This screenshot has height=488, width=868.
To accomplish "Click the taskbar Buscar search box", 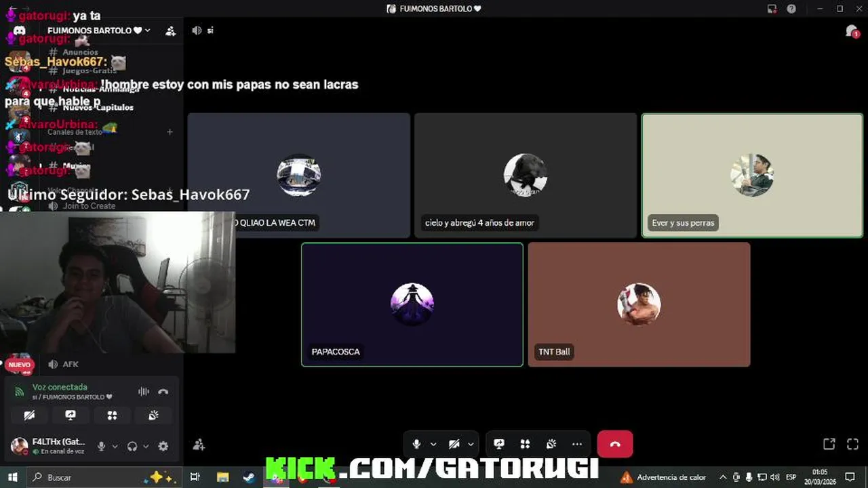I will 104,477.
